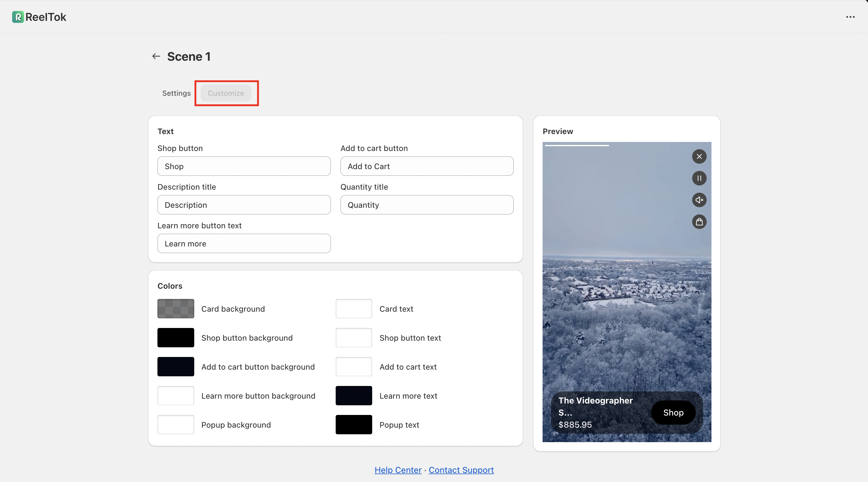Select the Customize tab
Viewport: 868px width, 482px height.
coord(226,93)
